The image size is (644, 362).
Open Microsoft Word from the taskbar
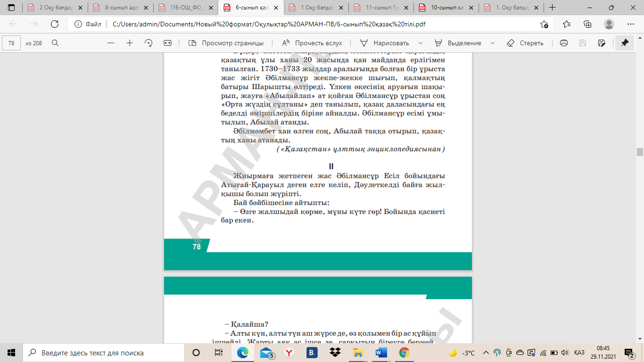coord(381,353)
